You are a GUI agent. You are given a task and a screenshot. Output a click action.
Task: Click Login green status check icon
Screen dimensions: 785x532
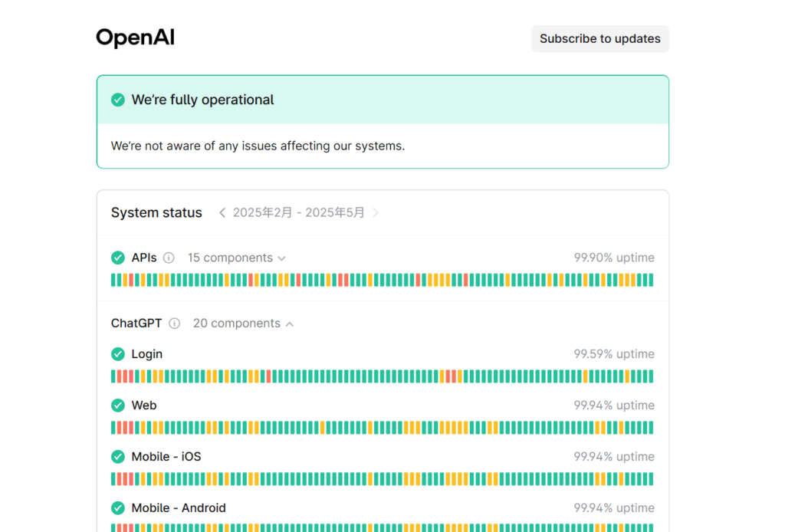click(117, 354)
